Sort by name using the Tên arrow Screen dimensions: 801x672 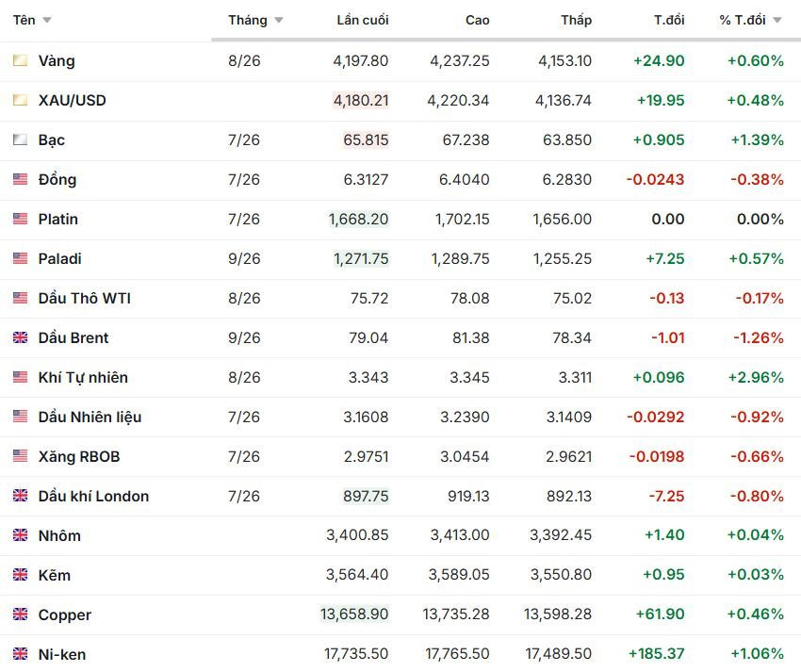47,21
